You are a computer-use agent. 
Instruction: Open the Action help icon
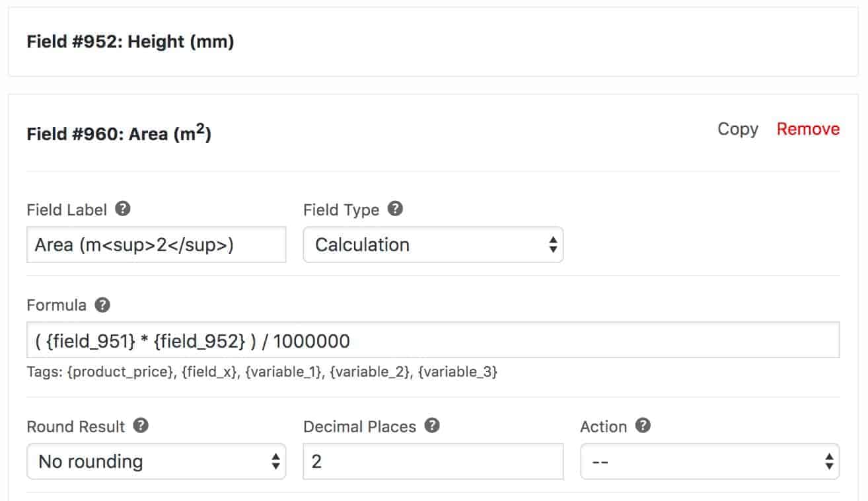pos(643,426)
